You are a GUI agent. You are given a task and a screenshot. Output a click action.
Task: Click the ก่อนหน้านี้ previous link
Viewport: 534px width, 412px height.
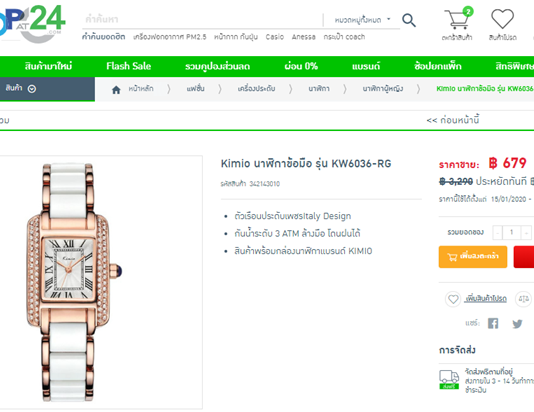tap(453, 120)
